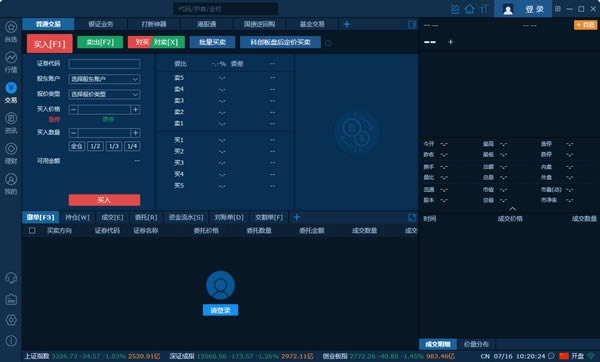Click the user avatar icon beside 登录

508,9
